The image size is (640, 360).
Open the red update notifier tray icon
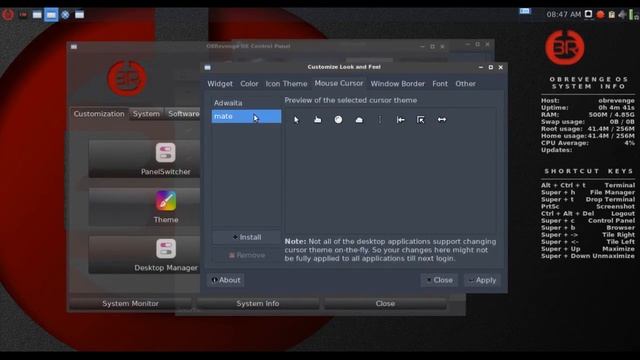click(600, 15)
